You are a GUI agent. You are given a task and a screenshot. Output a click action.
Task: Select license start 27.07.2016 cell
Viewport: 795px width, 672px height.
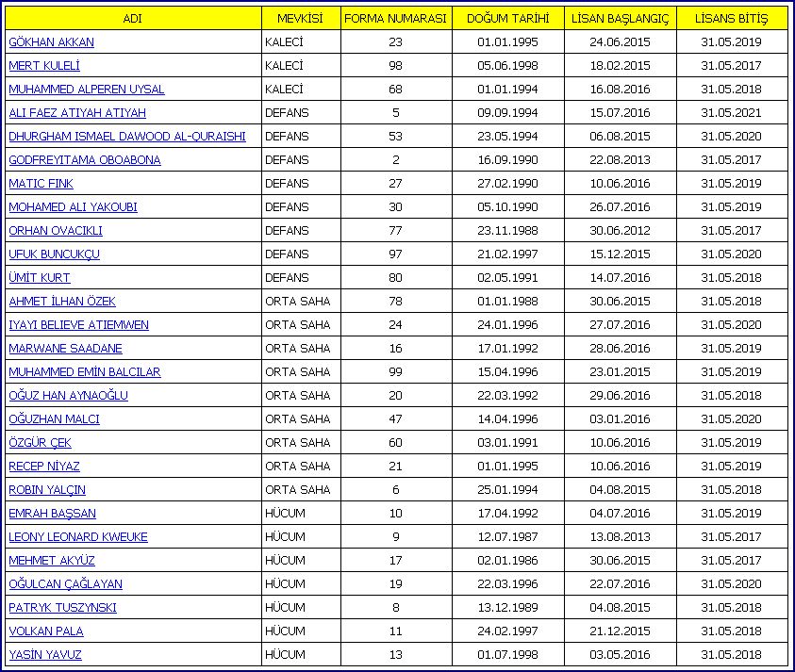tap(621, 325)
